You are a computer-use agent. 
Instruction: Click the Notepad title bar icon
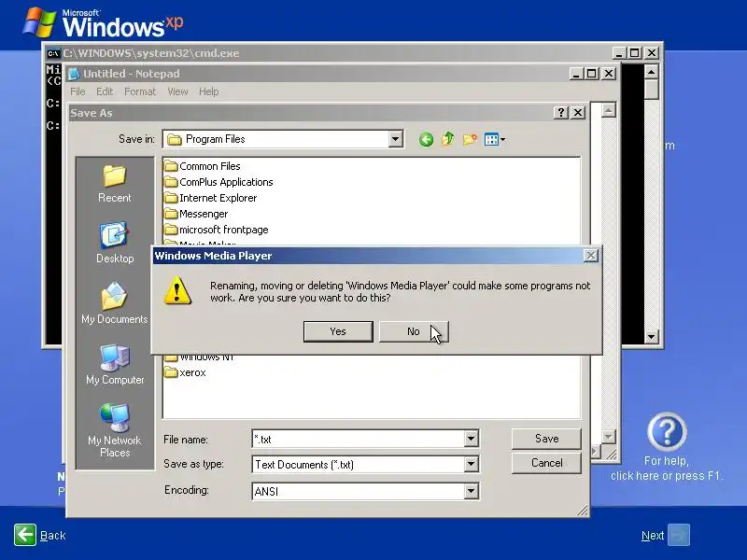(74, 74)
